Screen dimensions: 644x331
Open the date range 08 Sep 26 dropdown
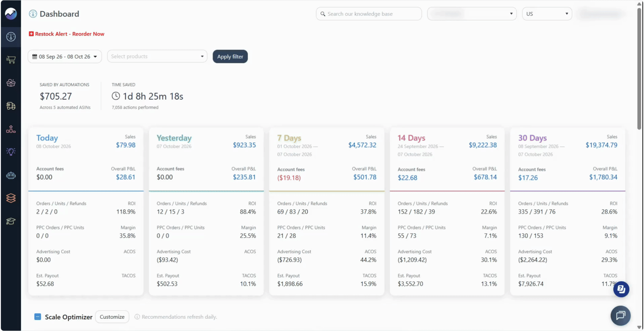click(65, 56)
